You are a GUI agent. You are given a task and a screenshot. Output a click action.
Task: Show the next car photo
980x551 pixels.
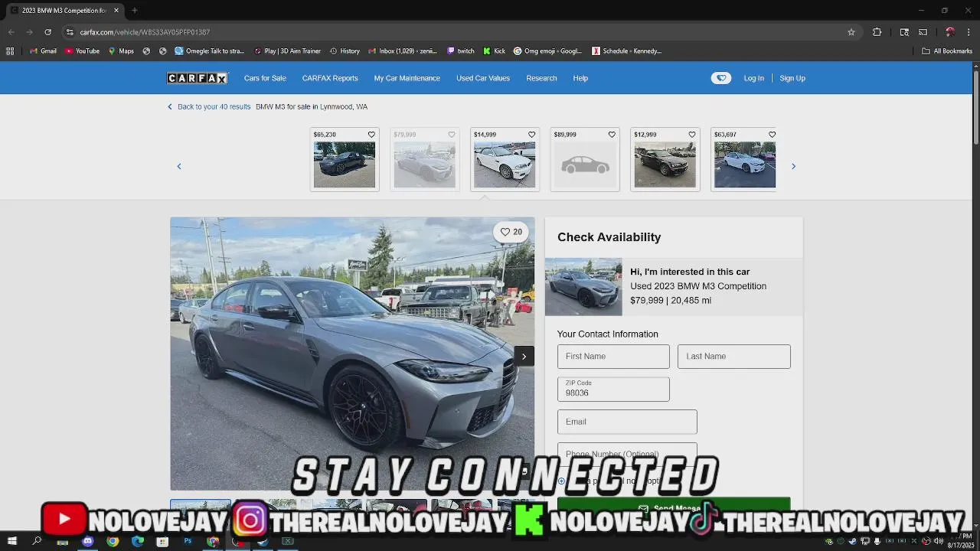point(524,356)
